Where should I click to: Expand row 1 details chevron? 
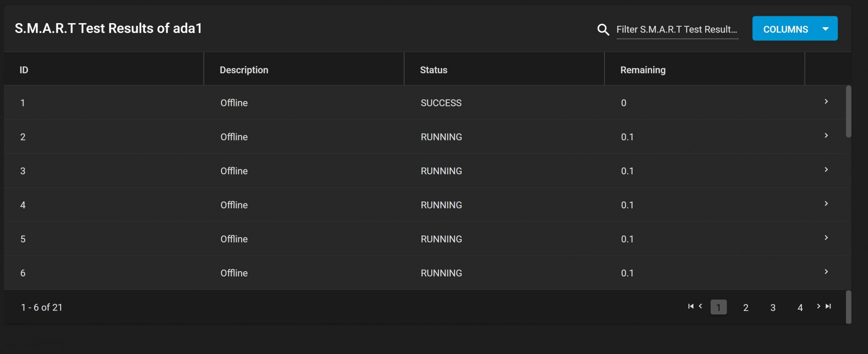click(826, 102)
